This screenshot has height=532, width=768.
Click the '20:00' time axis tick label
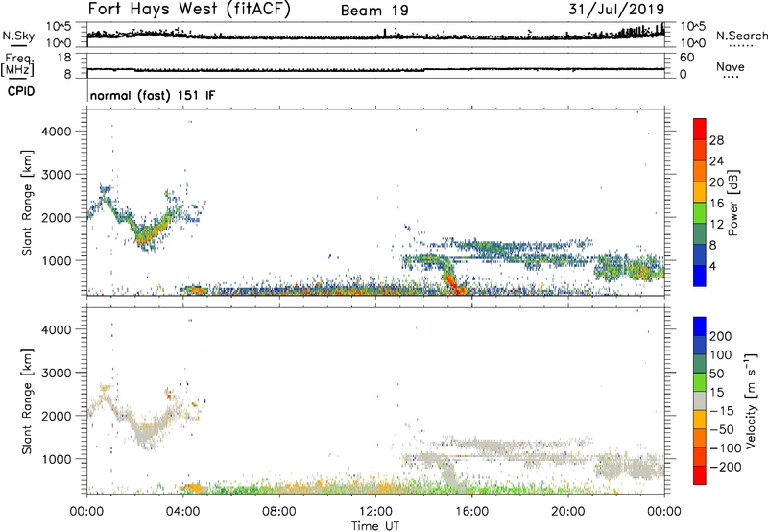pos(568,512)
